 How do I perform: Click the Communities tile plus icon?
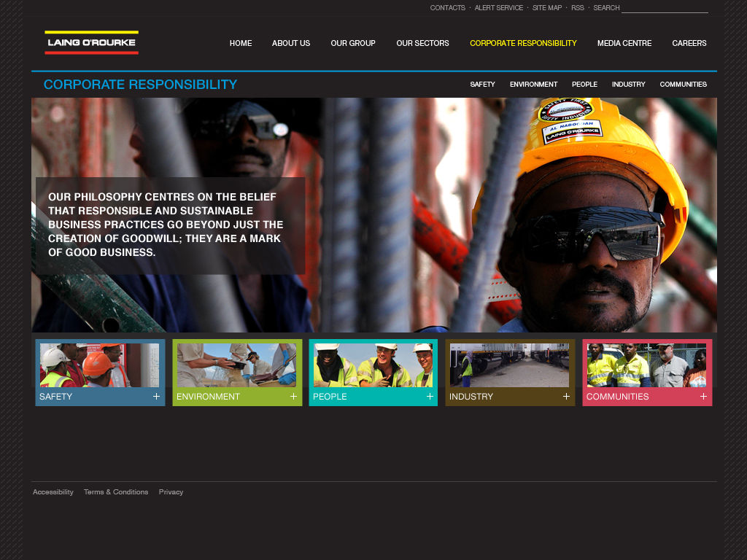tap(703, 397)
